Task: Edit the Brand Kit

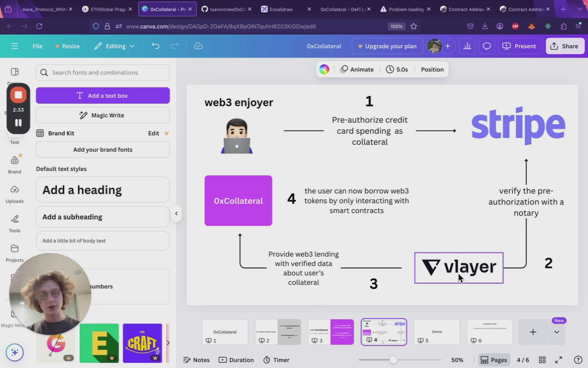Action: (153, 133)
